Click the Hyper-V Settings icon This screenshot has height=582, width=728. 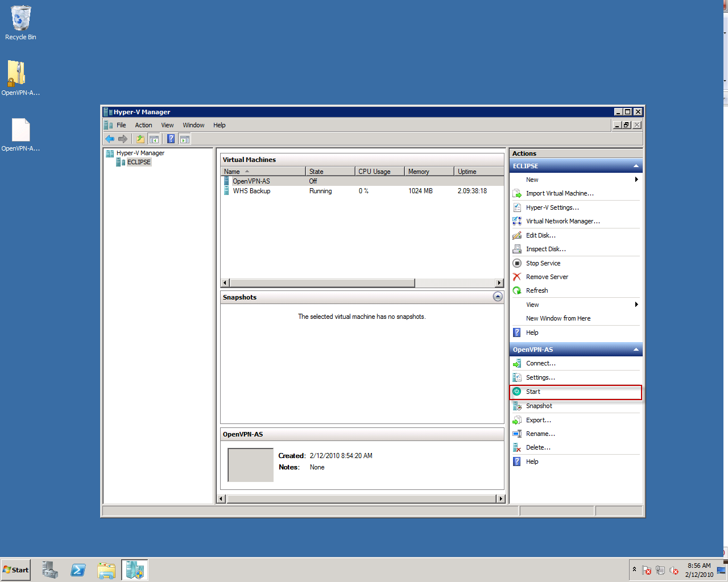[x=517, y=207]
